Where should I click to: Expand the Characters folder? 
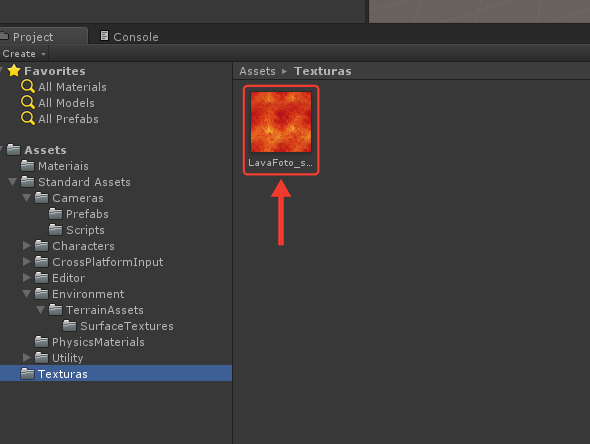(x=26, y=246)
